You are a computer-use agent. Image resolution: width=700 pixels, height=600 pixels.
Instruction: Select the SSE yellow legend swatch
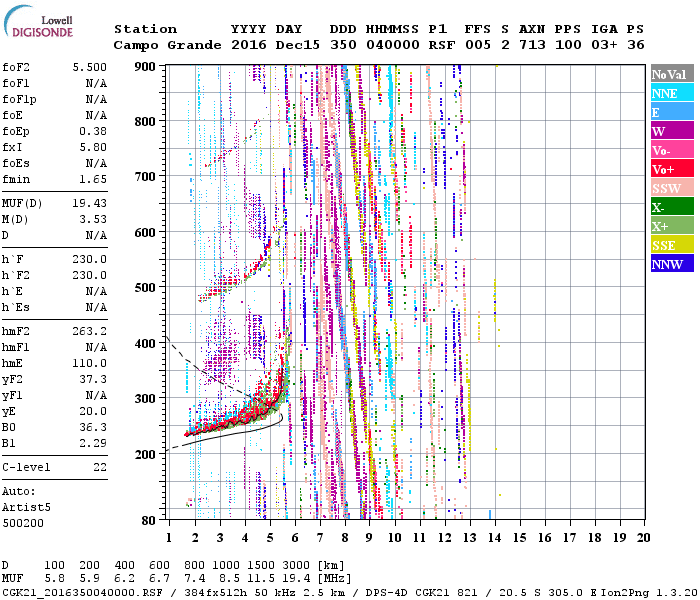[x=672, y=245]
